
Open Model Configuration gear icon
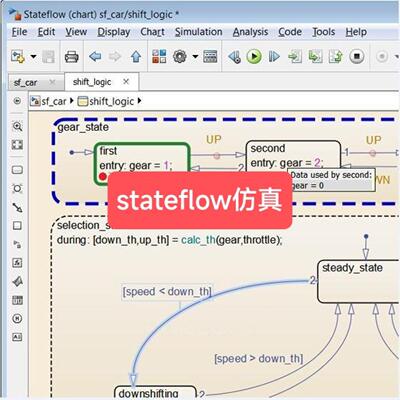click(180, 56)
